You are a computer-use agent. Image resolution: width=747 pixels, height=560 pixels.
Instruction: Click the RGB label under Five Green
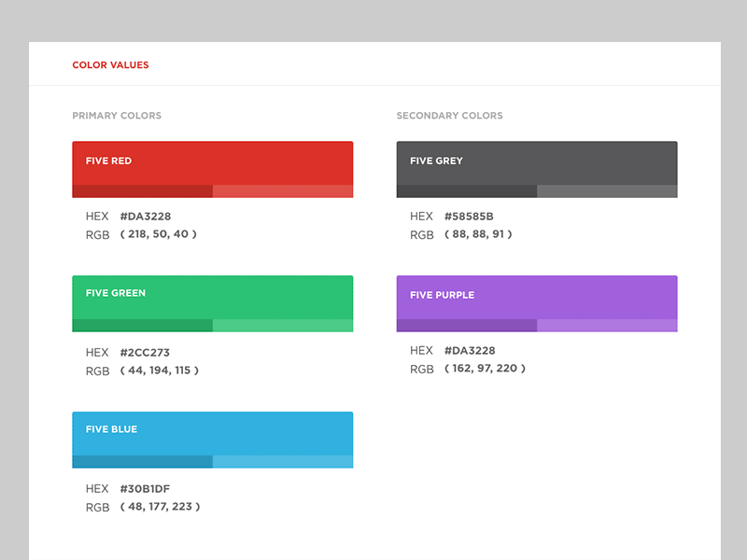tap(98, 371)
